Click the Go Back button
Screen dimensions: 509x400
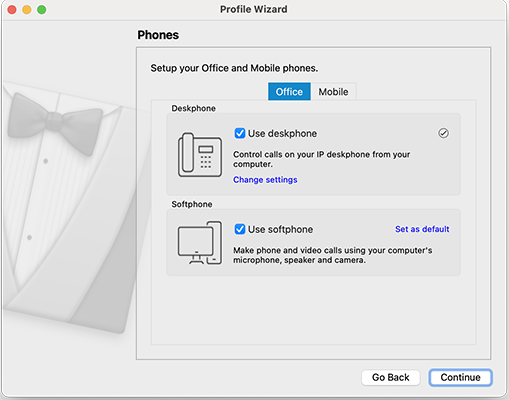(391, 377)
